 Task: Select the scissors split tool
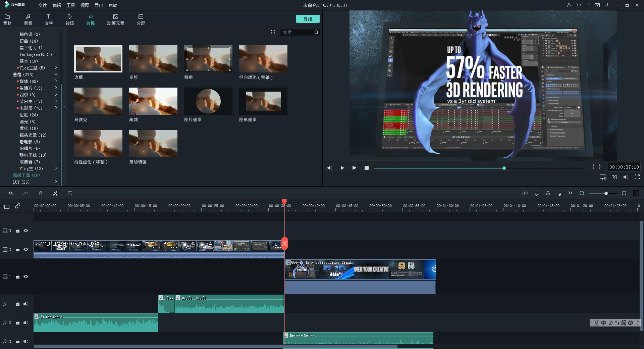(55, 193)
